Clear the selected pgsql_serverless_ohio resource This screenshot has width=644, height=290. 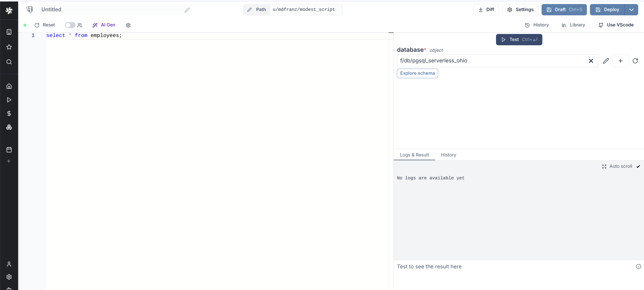591,61
